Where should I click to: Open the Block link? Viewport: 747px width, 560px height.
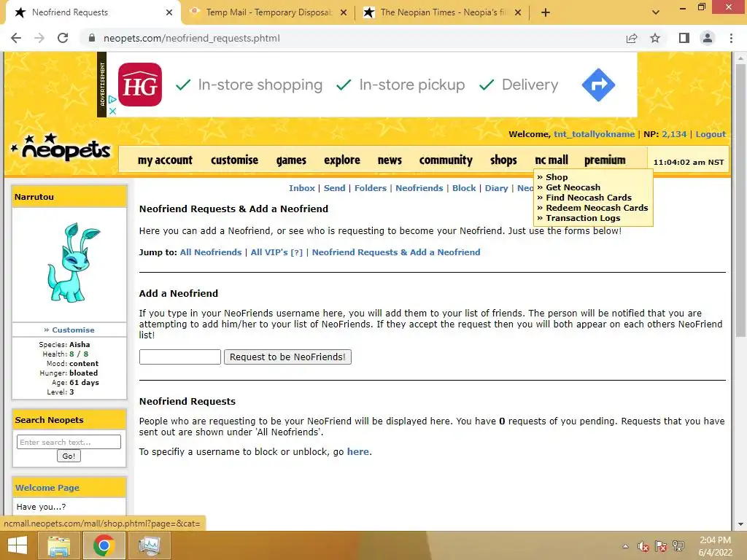tap(464, 188)
